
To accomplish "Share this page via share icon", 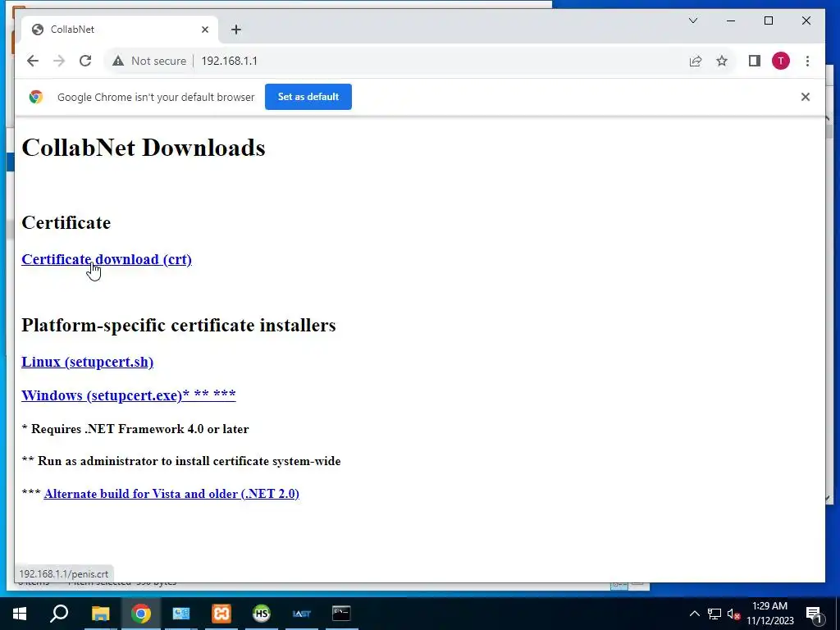I will pyautogui.click(x=696, y=61).
